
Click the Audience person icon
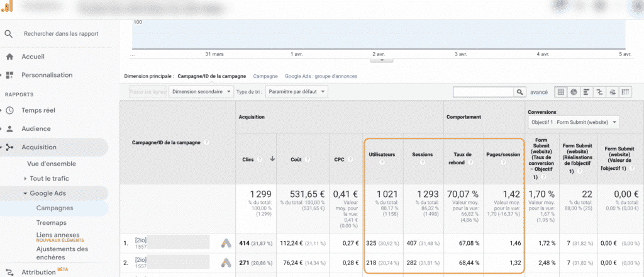(9, 128)
